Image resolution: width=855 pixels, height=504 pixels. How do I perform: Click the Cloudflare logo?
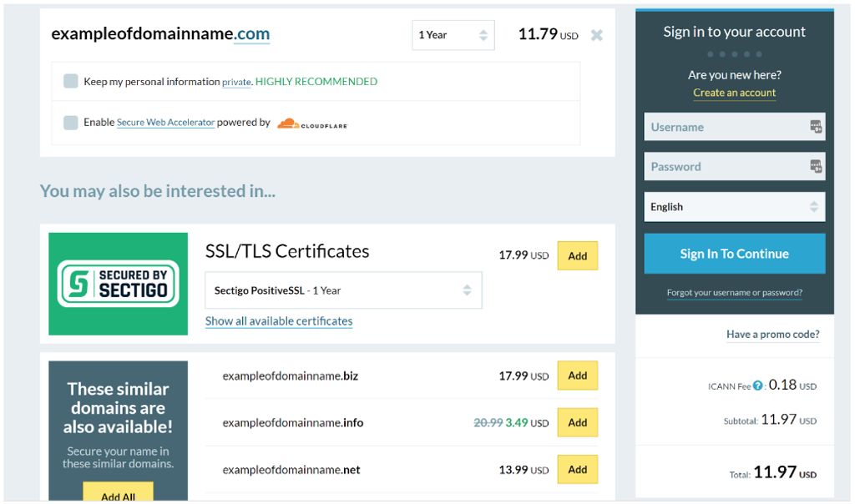point(314,122)
